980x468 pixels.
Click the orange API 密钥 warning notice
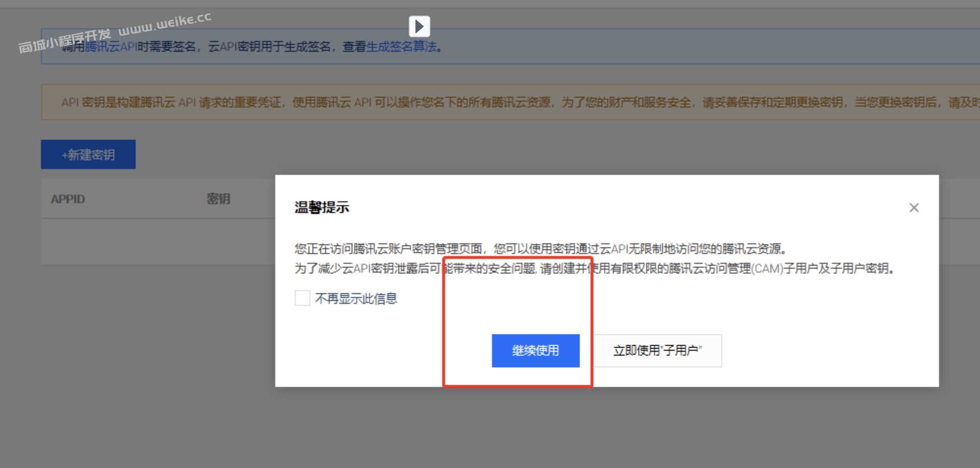point(511,102)
